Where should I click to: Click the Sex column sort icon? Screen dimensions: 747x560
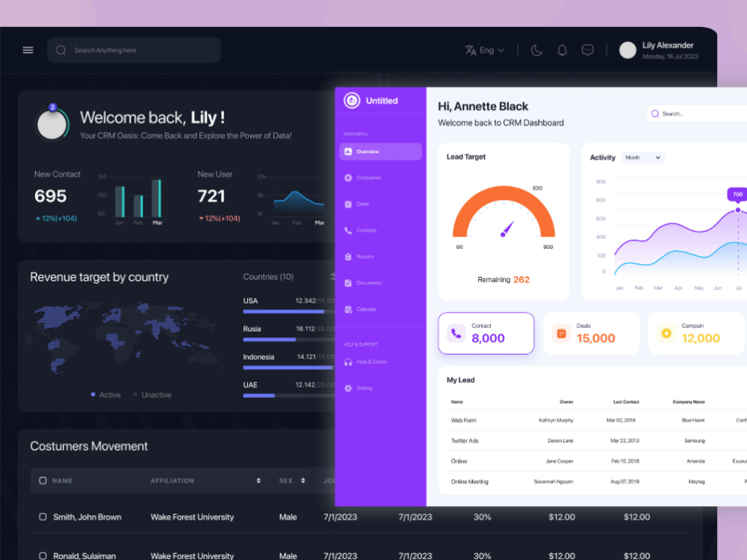[x=303, y=480]
